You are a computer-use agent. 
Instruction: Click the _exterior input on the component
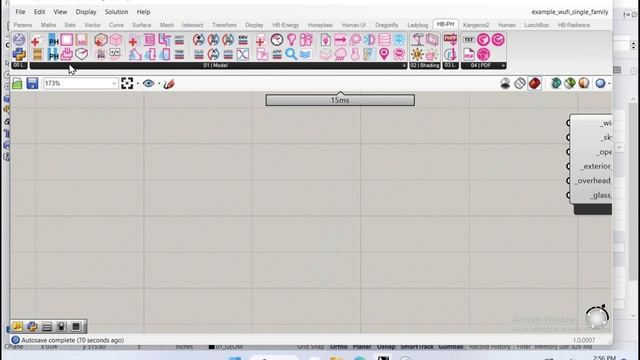coord(596,166)
